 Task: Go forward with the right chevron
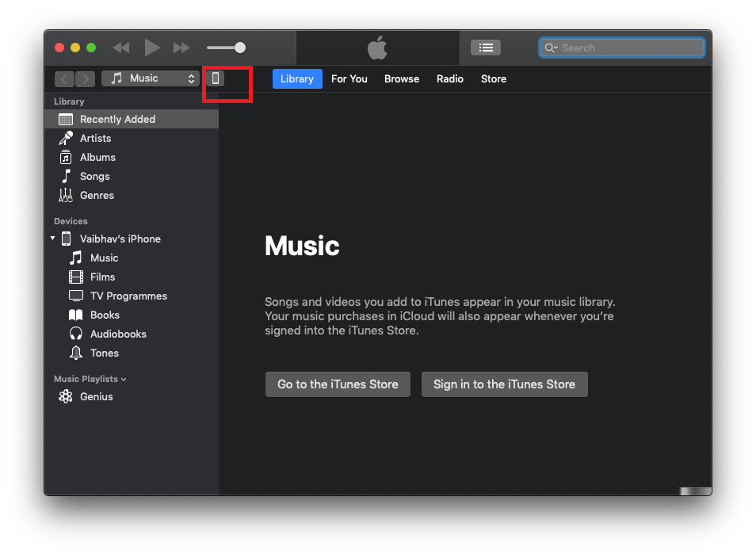tap(86, 78)
